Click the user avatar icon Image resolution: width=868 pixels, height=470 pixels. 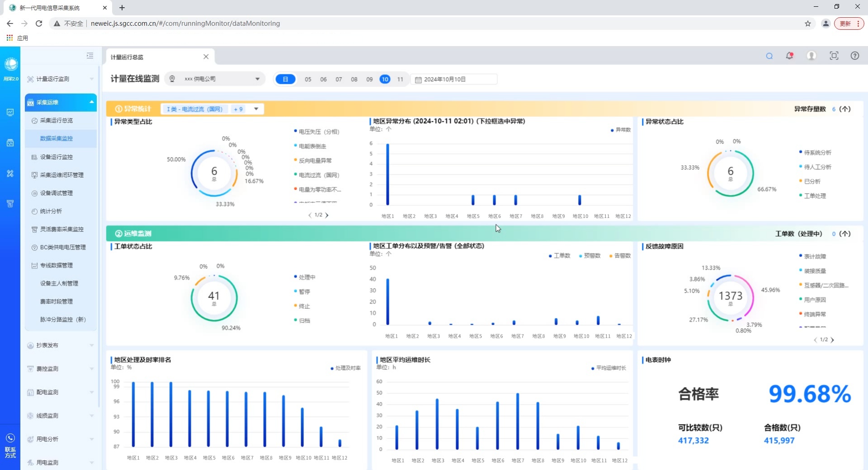pos(811,56)
